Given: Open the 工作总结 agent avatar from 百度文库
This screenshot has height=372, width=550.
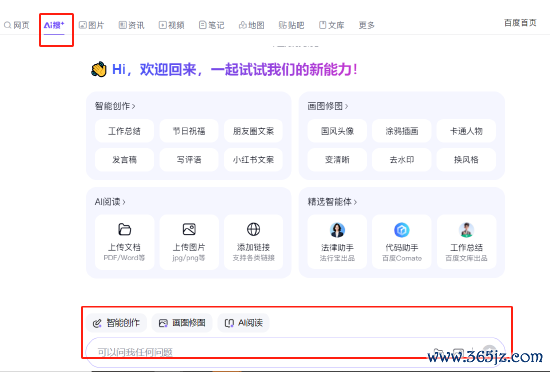Looking at the screenshot, I should [x=466, y=230].
